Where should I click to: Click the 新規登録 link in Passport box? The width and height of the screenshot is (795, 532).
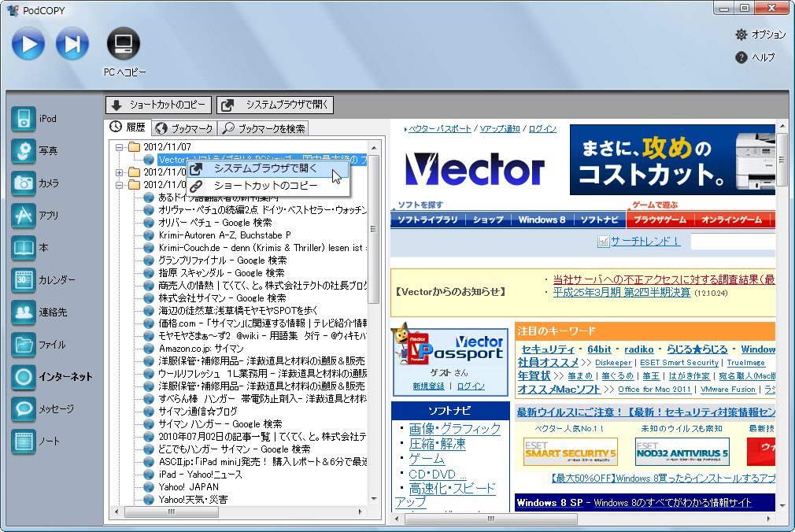[x=428, y=386]
